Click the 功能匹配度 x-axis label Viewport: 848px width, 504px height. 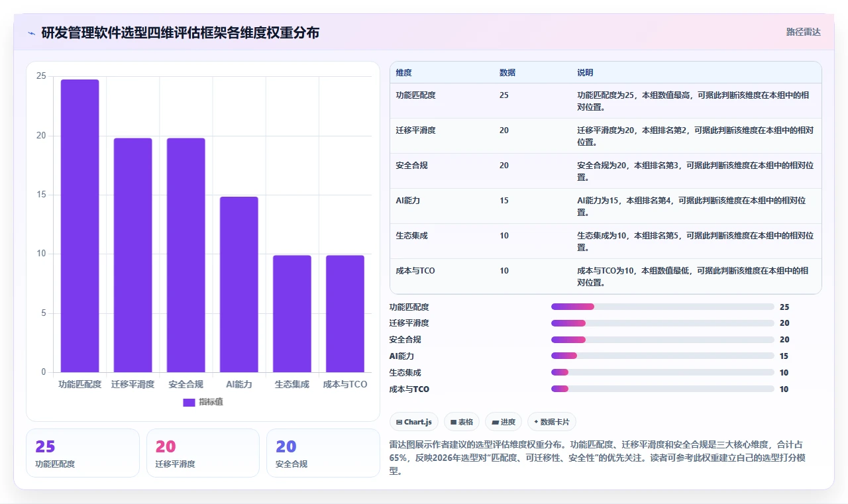point(80,384)
